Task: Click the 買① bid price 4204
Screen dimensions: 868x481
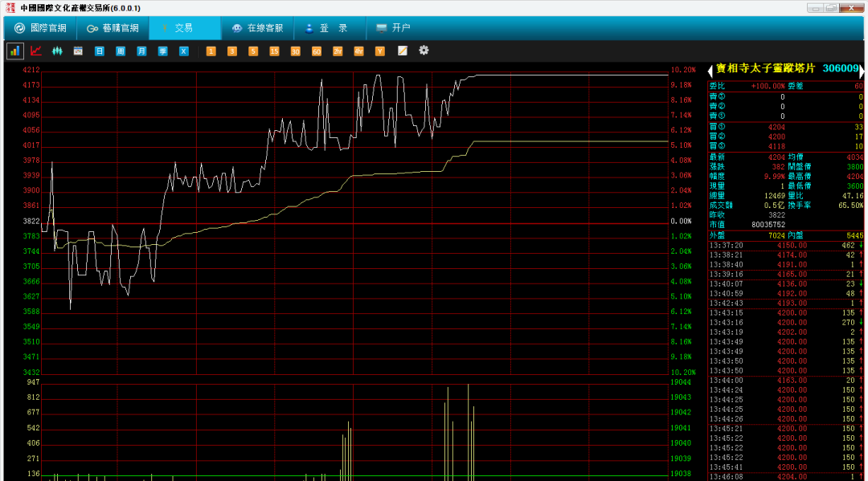Action: coord(776,127)
